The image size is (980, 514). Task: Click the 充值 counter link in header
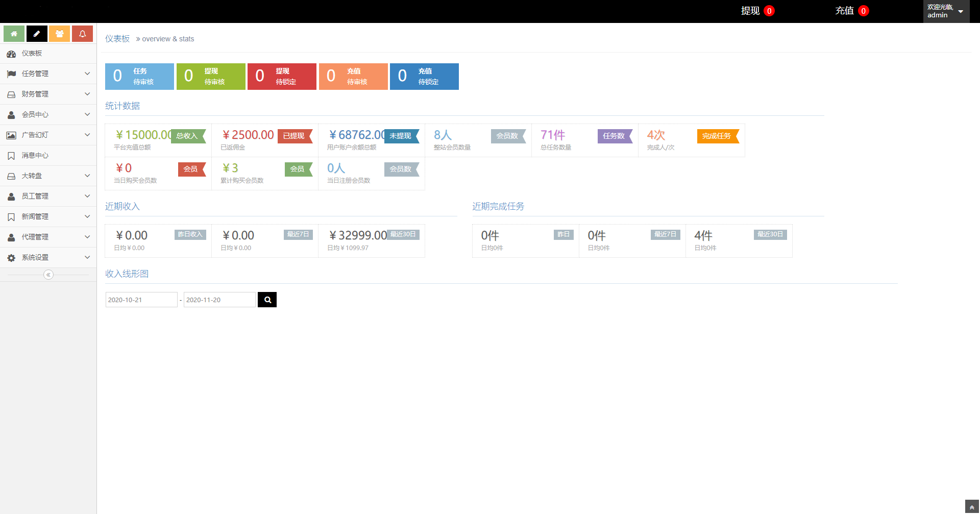(851, 11)
